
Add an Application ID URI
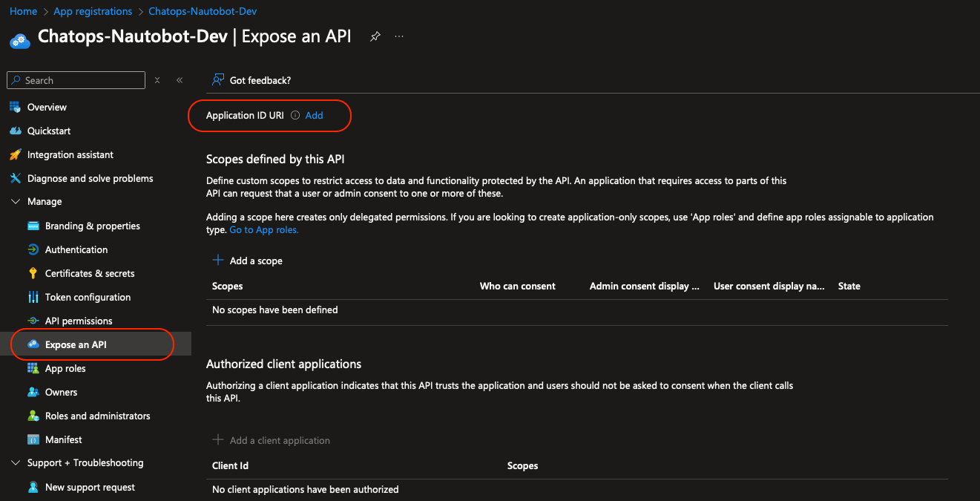(x=314, y=115)
